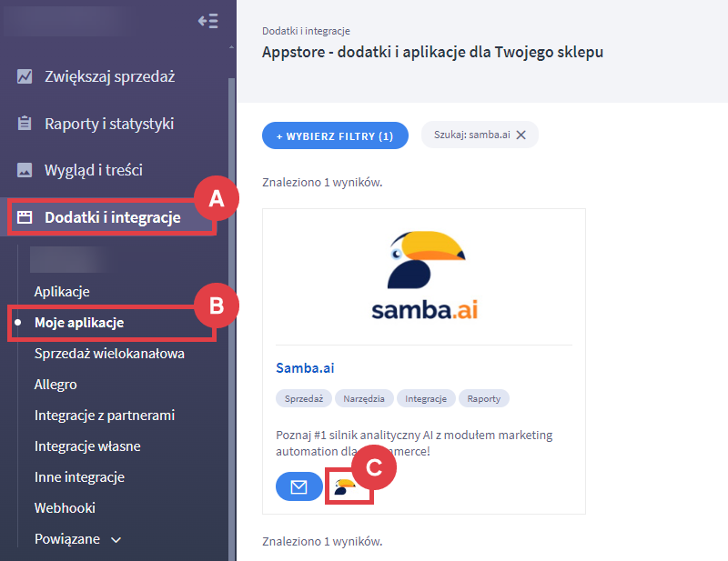Image resolution: width=728 pixels, height=561 pixels.
Task: Click the Wygląd i treści image icon
Action: [25, 170]
